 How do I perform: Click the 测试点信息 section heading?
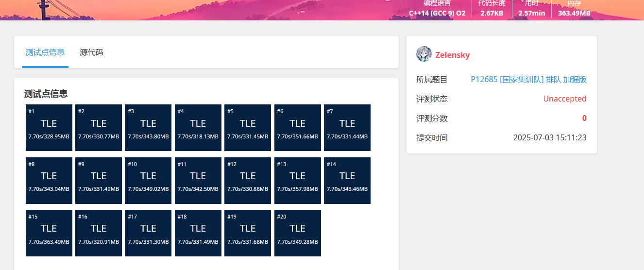pos(46,94)
